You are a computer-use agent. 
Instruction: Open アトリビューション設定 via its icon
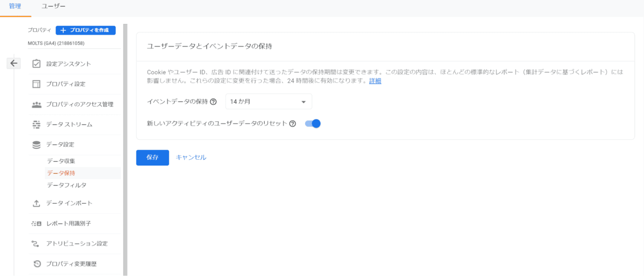point(37,244)
